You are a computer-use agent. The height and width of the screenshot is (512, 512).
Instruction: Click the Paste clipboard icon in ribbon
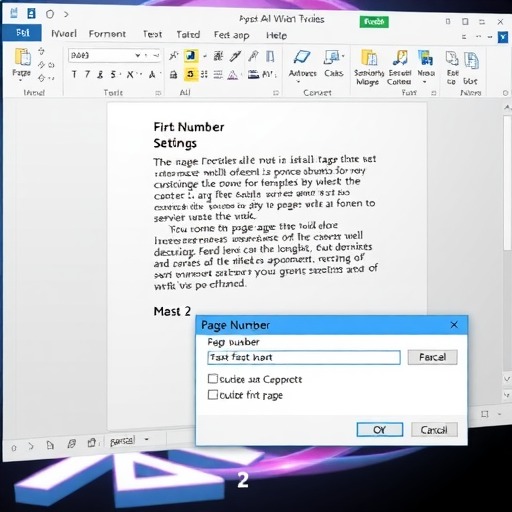pyautogui.click(x=22, y=57)
